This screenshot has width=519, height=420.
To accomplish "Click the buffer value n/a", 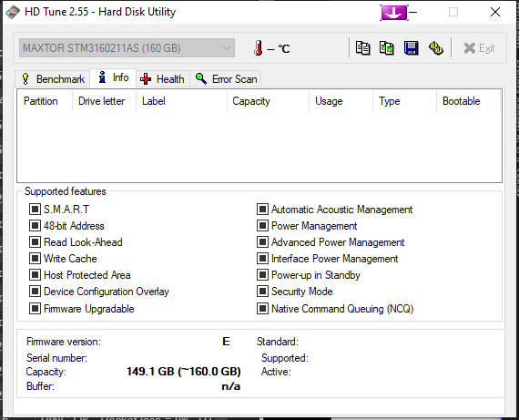I will point(231,386).
